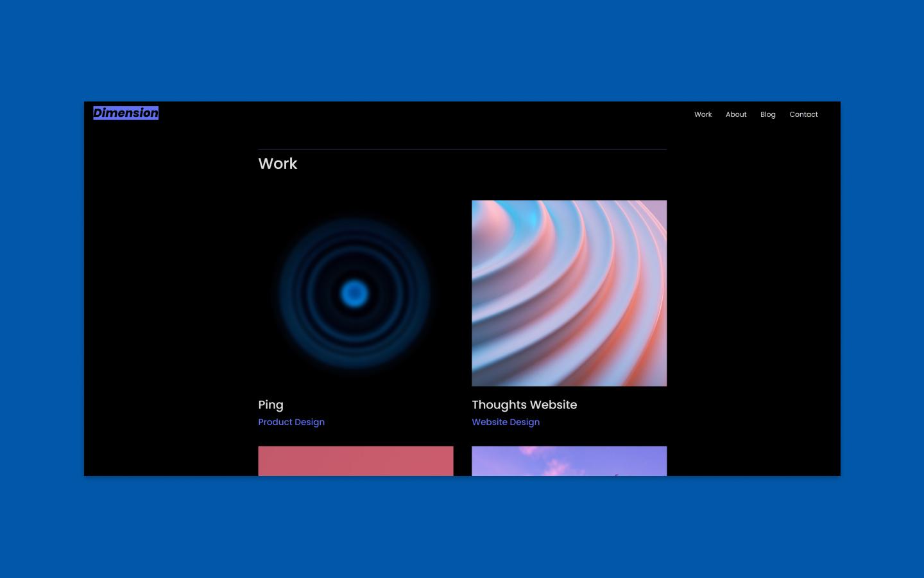
Task: Click the highlighted purple background behind Dimension
Action: [x=126, y=113]
